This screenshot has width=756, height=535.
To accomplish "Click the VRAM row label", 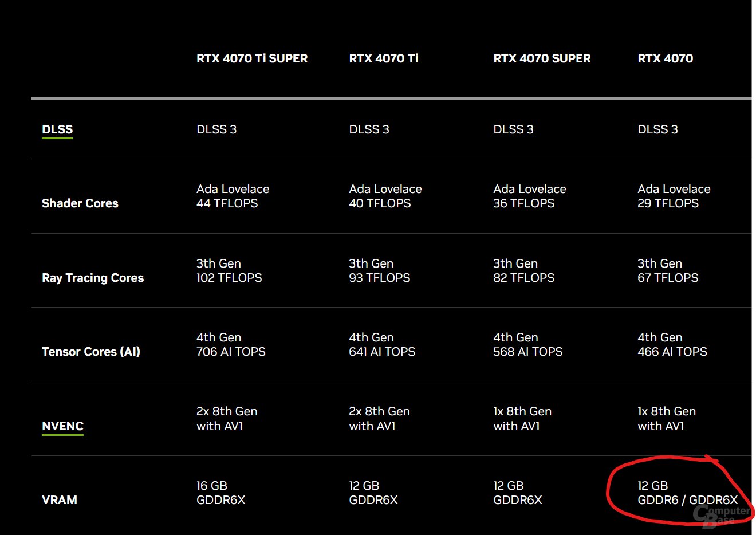I will pos(60,500).
